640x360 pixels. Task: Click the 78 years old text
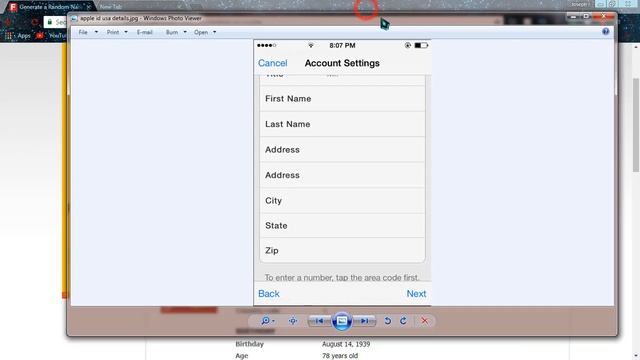click(340, 356)
